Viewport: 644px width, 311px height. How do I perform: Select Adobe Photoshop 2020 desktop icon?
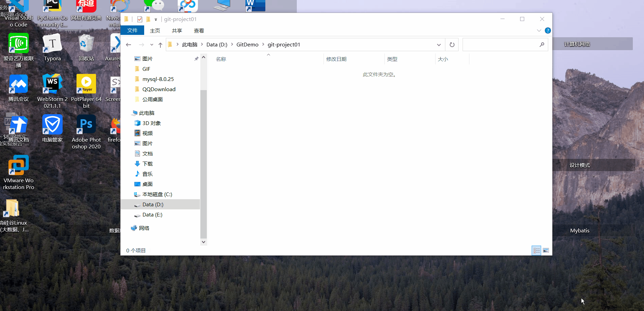click(x=86, y=132)
